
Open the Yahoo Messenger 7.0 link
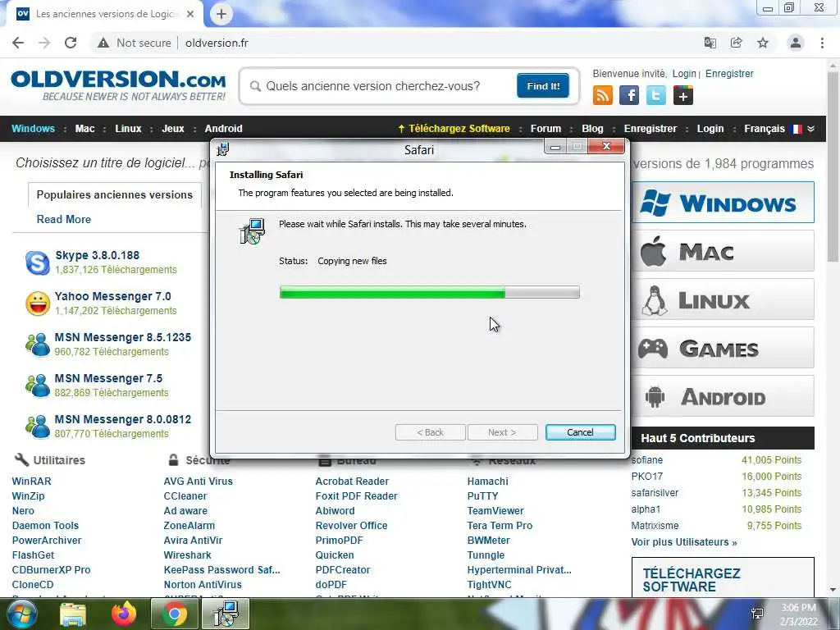click(112, 296)
